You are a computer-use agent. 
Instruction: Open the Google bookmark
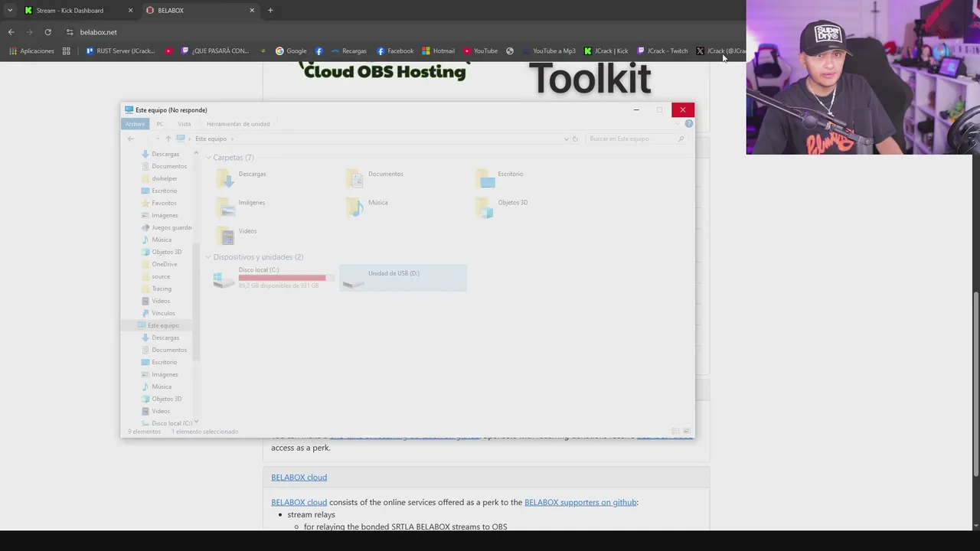point(291,51)
